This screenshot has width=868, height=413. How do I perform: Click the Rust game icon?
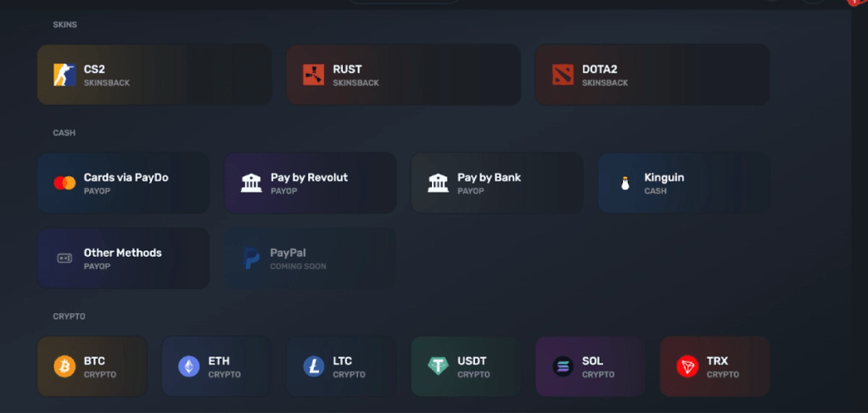314,75
